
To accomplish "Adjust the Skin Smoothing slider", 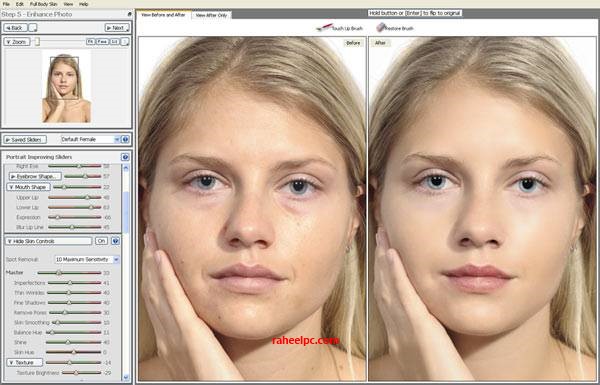I will tap(77, 323).
